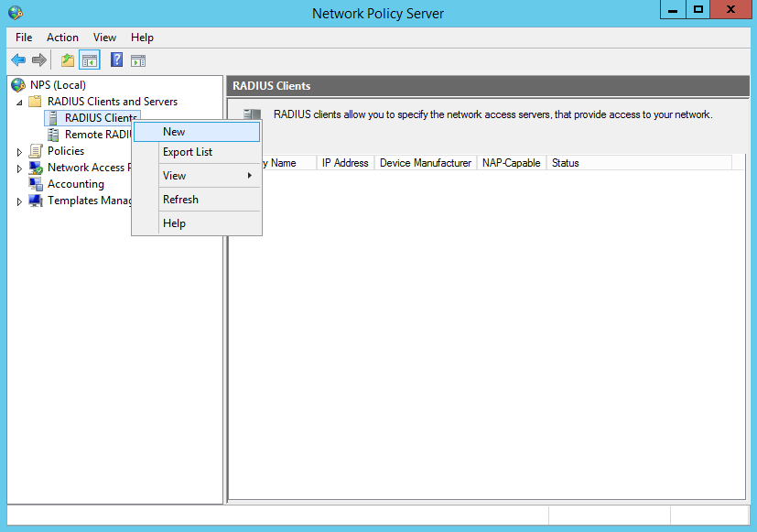Image resolution: width=757 pixels, height=532 pixels.
Task: Expand the Network Access Protection node
Action: [20, 168]
